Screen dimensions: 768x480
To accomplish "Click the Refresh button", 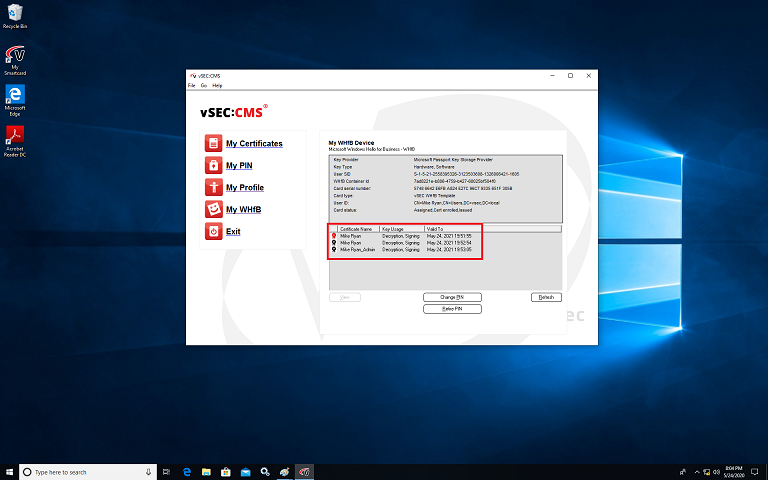I will 546,297.
